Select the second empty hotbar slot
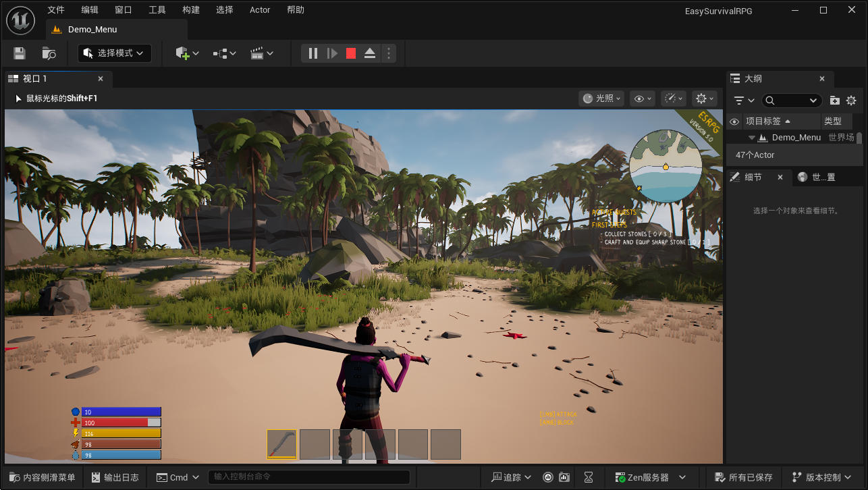Image resolution: width=868 pixels, height=490 pixels. (315, 445)
